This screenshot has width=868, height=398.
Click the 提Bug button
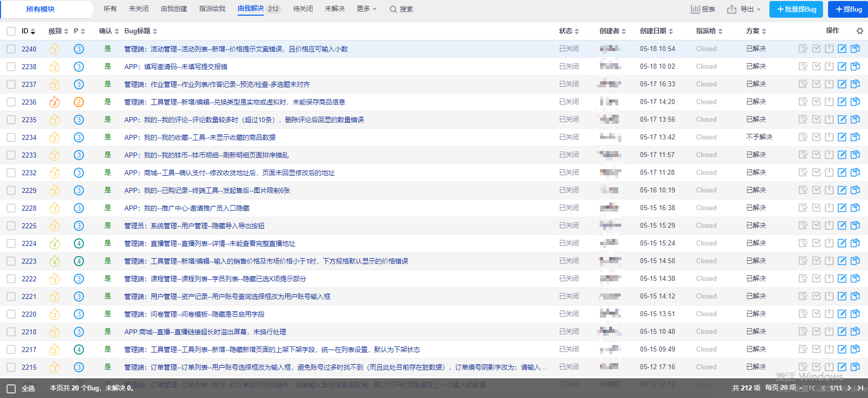[x=848, y=9]
